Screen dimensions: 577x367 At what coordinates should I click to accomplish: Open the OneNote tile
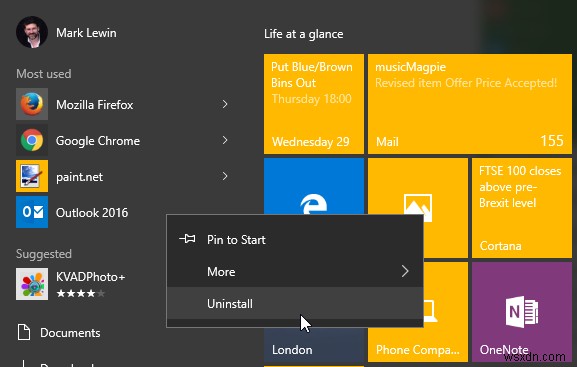522,312
